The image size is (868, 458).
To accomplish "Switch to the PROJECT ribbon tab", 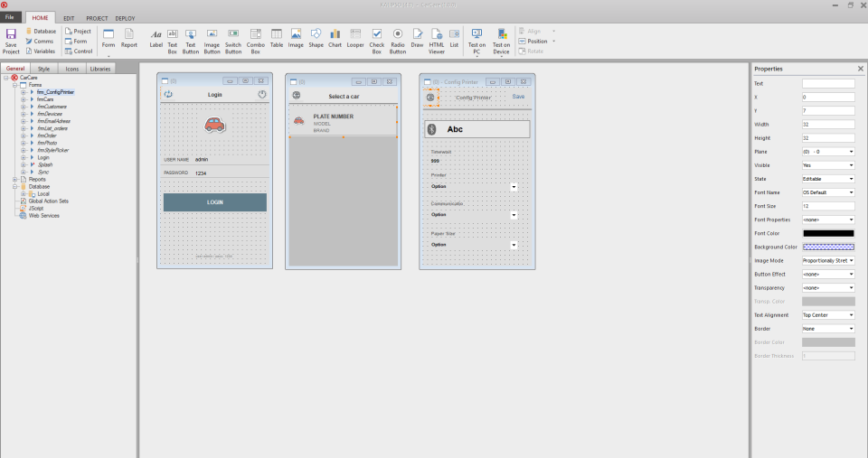I will pos(97,18).
